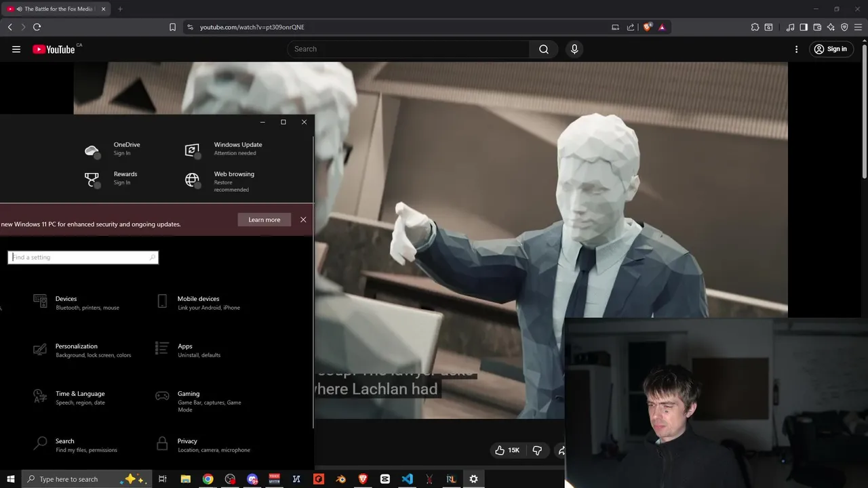
Task: Open CapCut from the taskbar
Action: coord(385,479)
